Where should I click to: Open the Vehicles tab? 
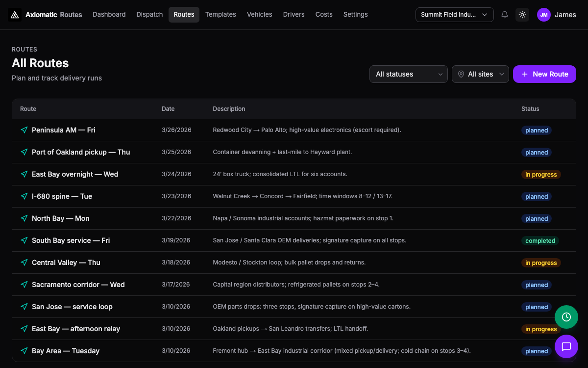260,15
